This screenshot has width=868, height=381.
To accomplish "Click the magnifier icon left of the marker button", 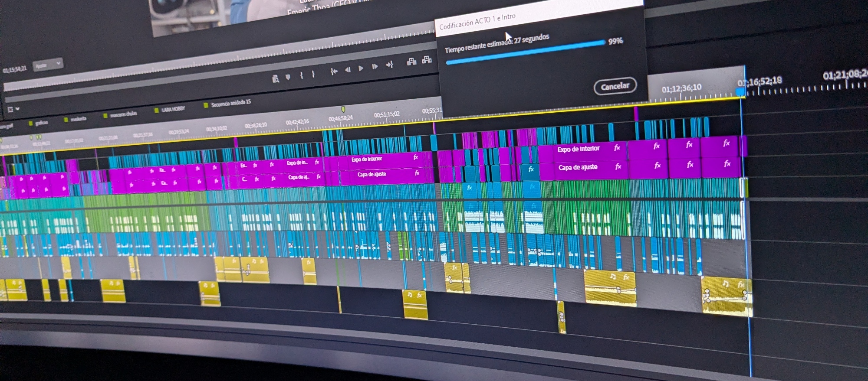I will click(275, 78).
